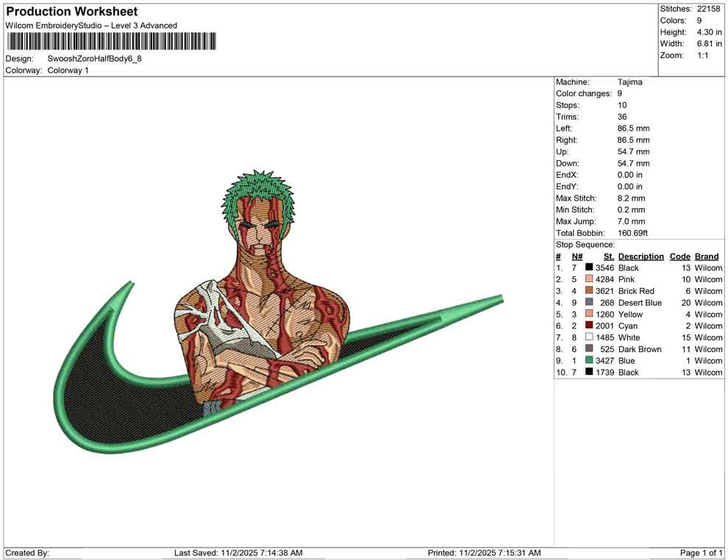Image resolution: width=728 pixels, height=560 pixels.
Task: Click the Brand column header
Action: click(x=706, y=256)
